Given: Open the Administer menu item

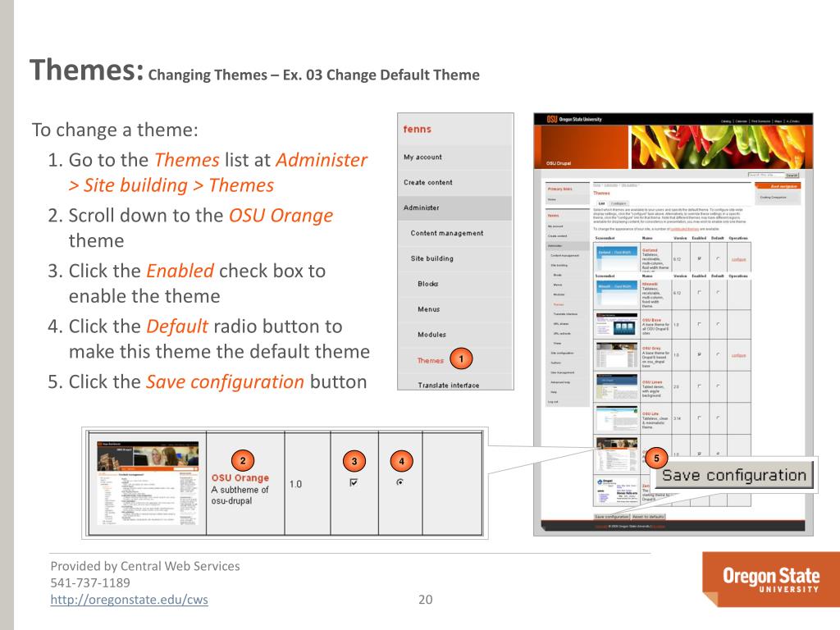Looking at the screenshot, I should coord(422,208).
